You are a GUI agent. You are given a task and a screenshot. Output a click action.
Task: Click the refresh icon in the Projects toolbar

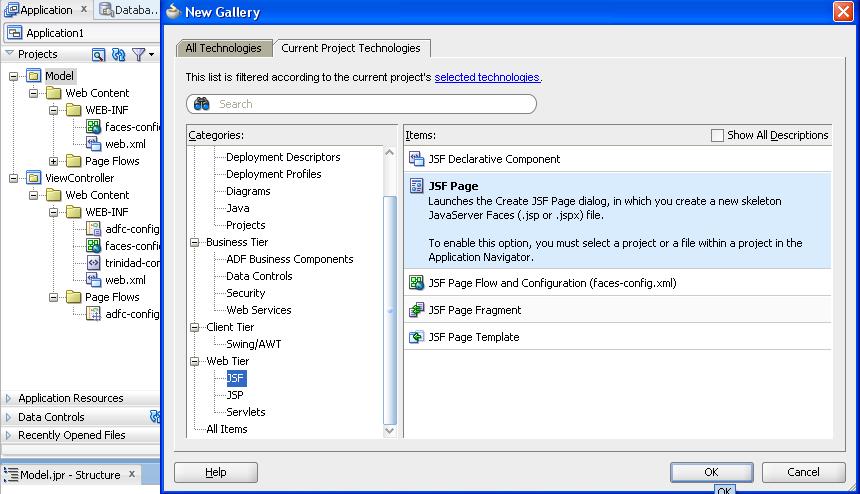click(x=118, y=54)
